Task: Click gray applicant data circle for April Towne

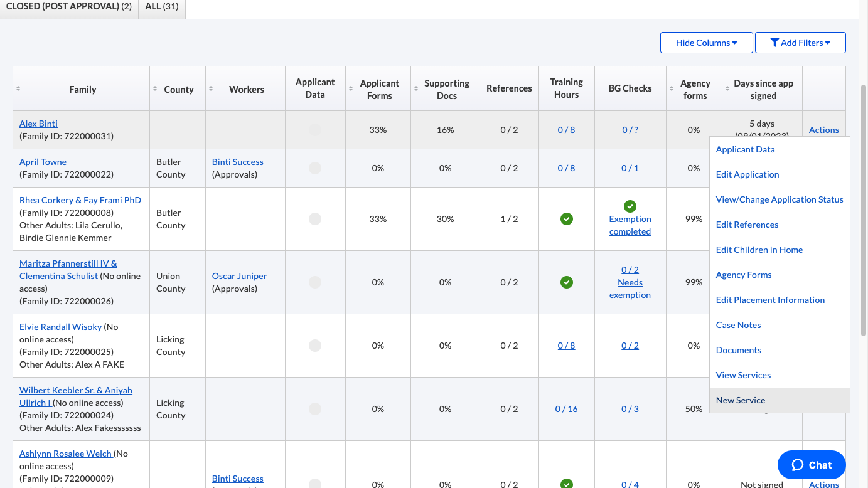Action: point(315,168)
